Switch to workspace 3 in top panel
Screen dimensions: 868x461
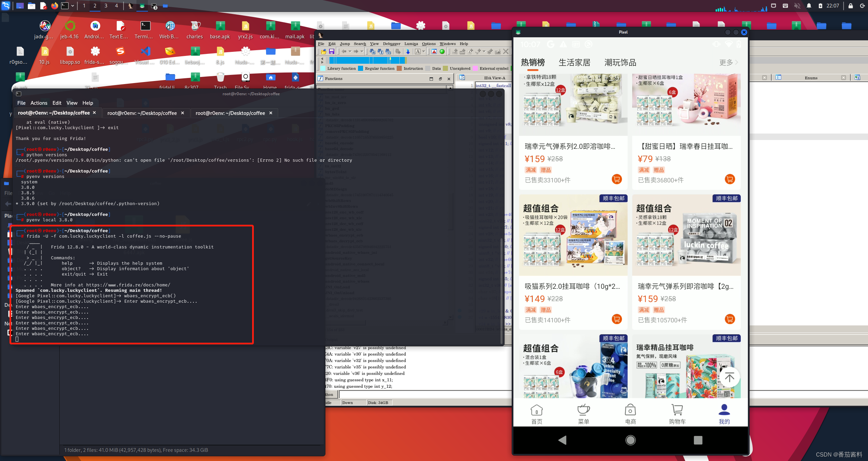pos(106,6)
